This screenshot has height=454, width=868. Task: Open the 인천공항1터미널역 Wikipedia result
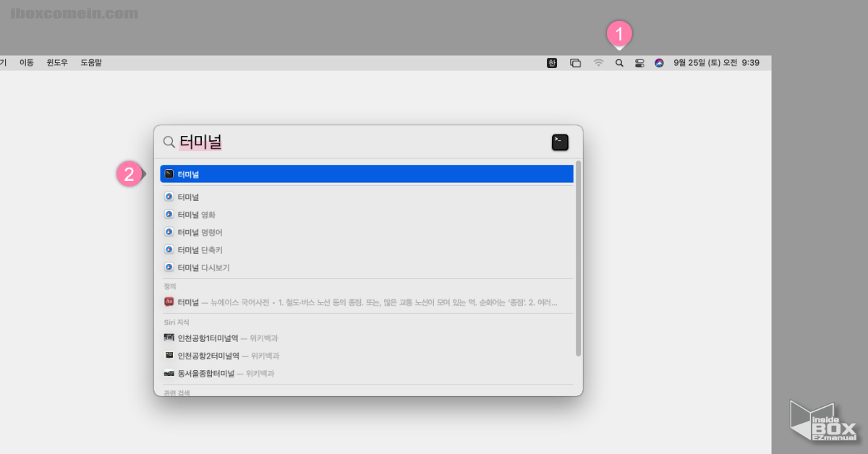tap(208, 338)
